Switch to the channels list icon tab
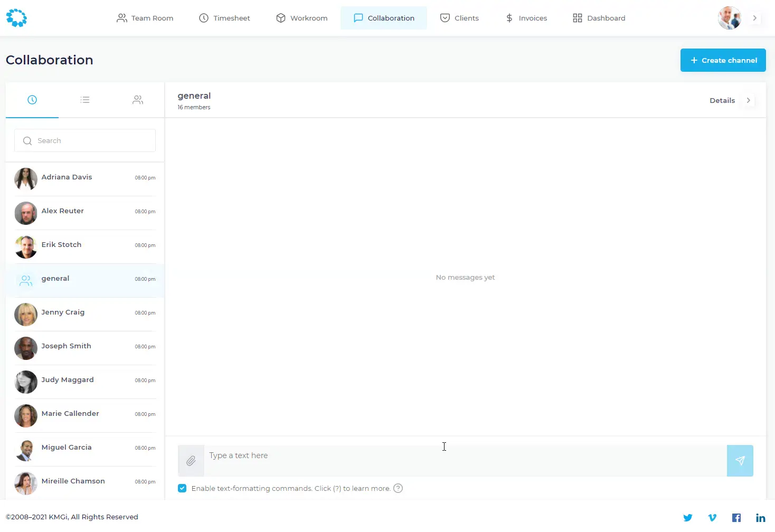The width and height of the screenshot is (775, 532). coord(85,100)
